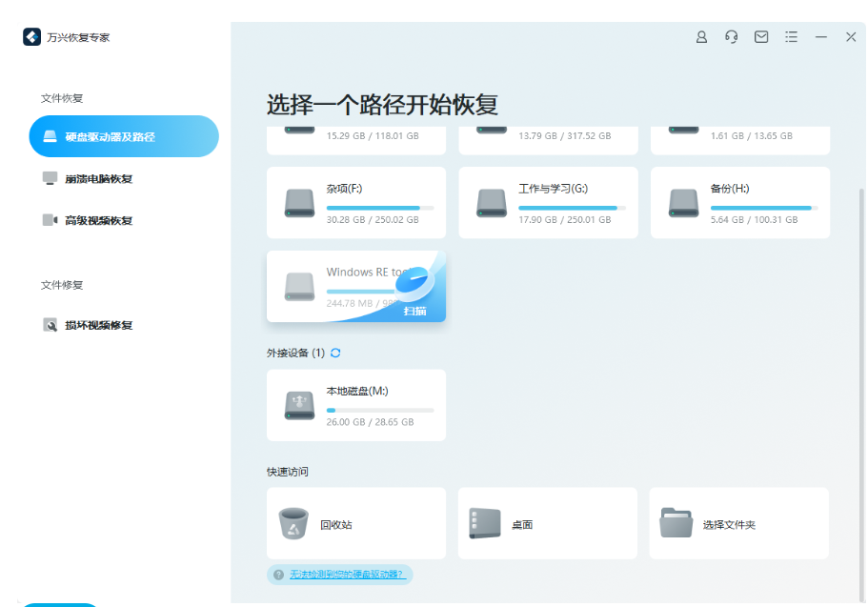Select the 备份(H:) drive card
The width and height of the screenshot is (868, 607).
pyautogui.click(x=739, y=202)
